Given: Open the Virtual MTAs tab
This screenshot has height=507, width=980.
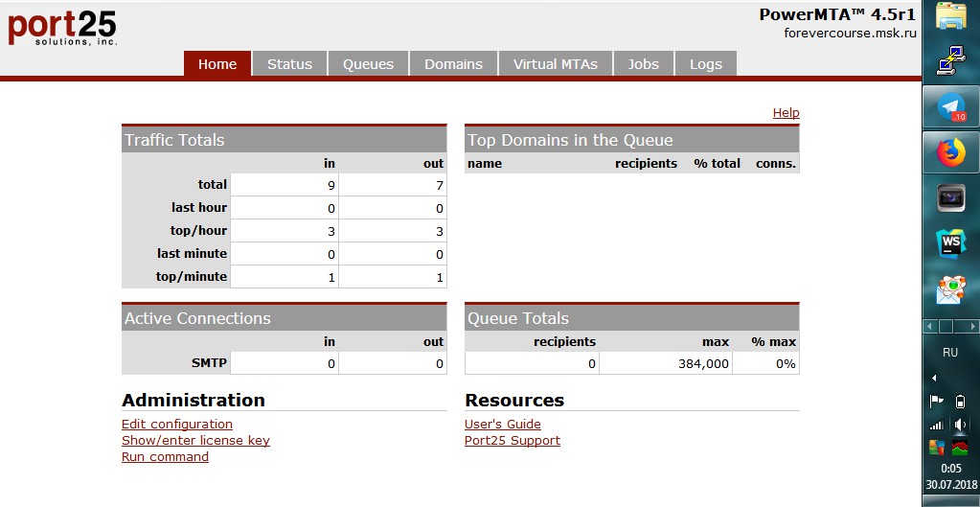Looking at the screenshot, I should click(555, 64).
